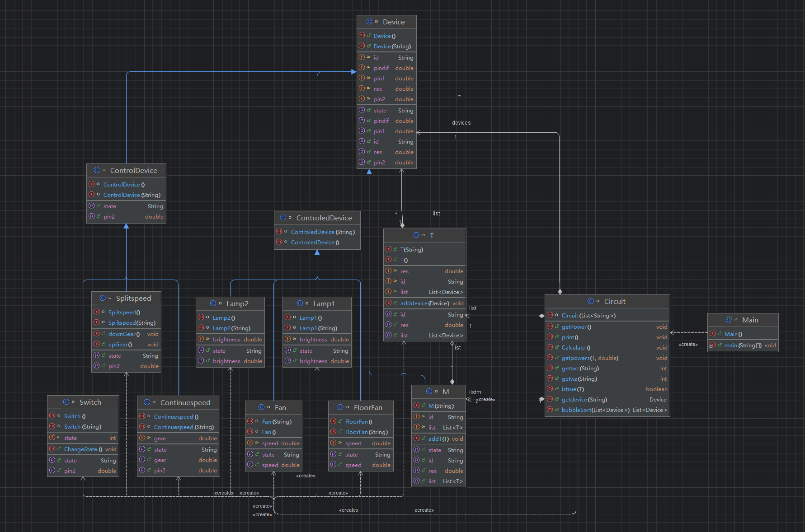Select the ControlDevice() constructor row
This screenshot has height=532, width=805.
(126, 184)
